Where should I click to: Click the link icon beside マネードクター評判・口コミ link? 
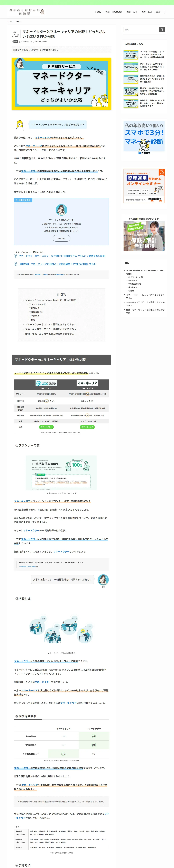point(16,256)
